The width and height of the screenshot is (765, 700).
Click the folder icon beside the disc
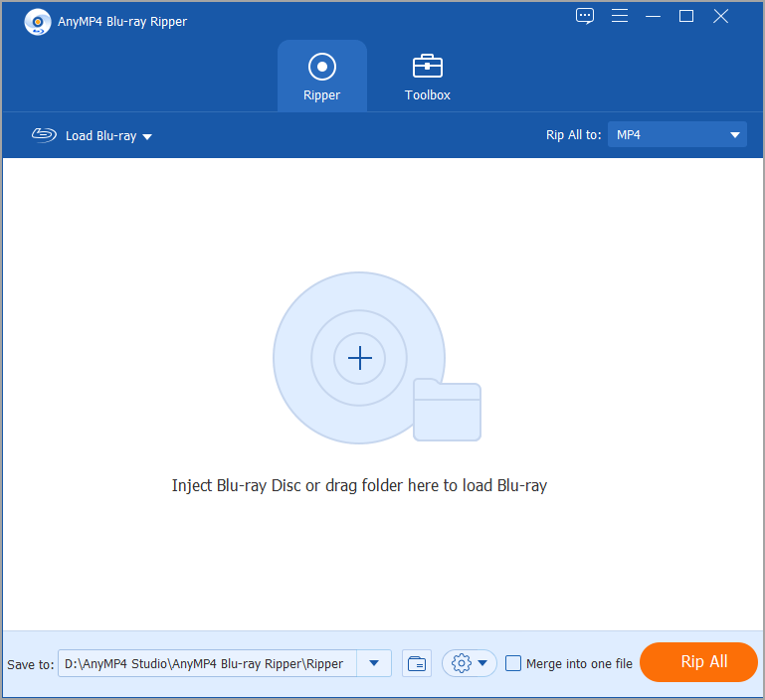447,410
